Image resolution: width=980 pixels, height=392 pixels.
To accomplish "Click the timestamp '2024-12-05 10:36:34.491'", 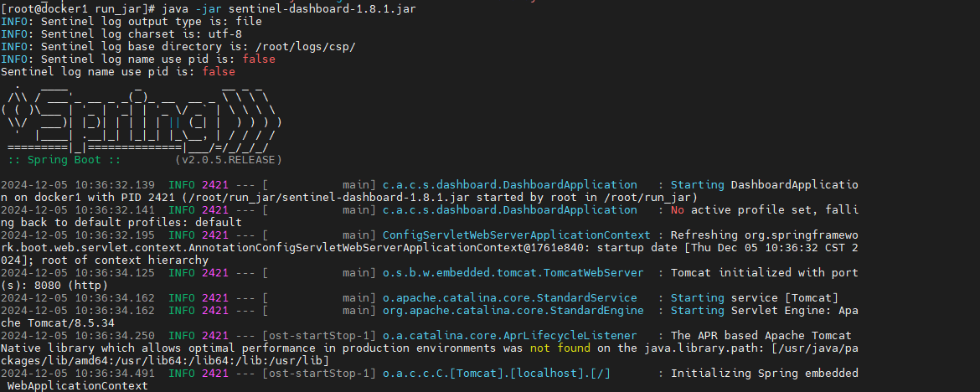I will point(78,374).
